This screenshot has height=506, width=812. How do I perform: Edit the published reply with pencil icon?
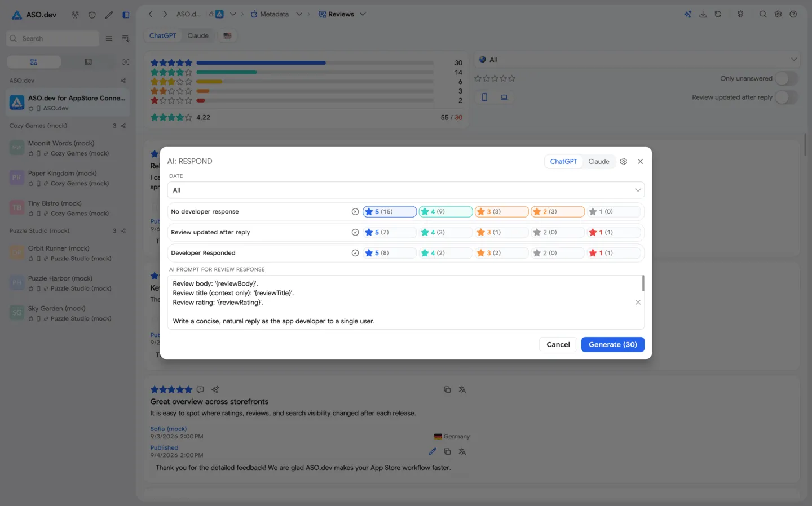432,451
